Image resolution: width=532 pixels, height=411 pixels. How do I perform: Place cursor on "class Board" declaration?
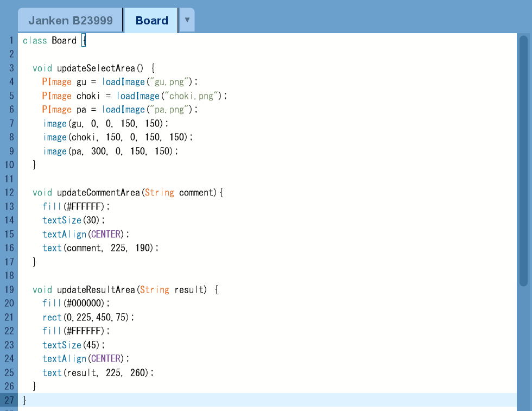[50, 41]
